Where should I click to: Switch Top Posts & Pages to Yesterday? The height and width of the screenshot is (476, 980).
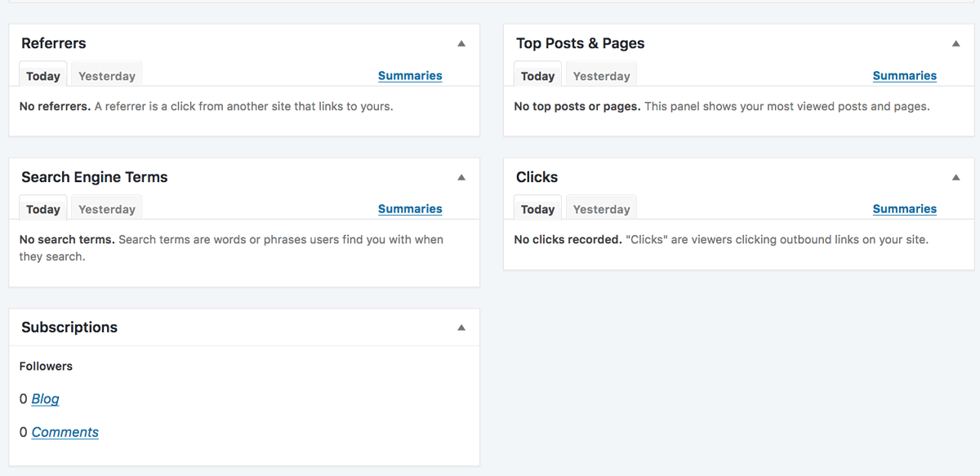pyautogui.click(x=602, y=75)
